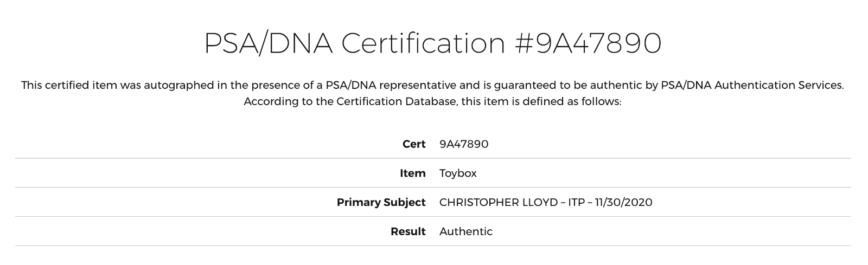The image size is (868, 265).
Task: Click "PSA/DNA representative" in the description text
Action: 391,85
